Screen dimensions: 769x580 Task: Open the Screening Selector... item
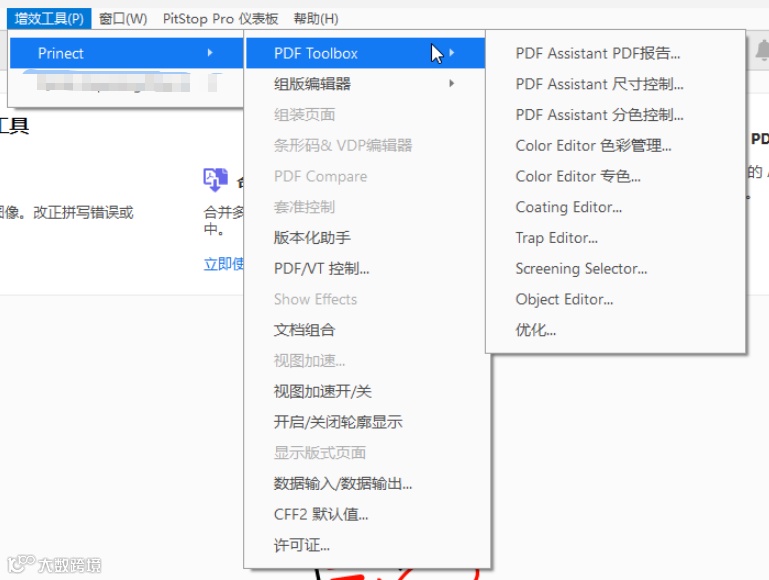click(615, 269)
